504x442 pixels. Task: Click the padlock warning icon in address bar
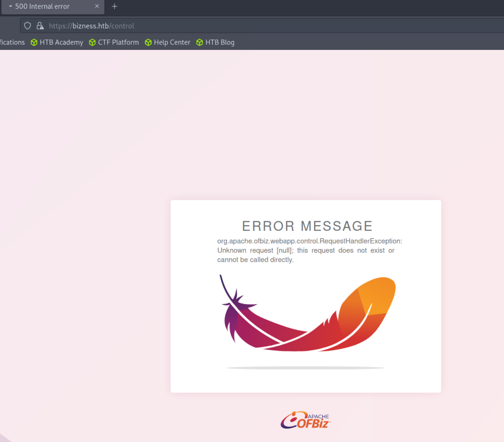point(40,26)
